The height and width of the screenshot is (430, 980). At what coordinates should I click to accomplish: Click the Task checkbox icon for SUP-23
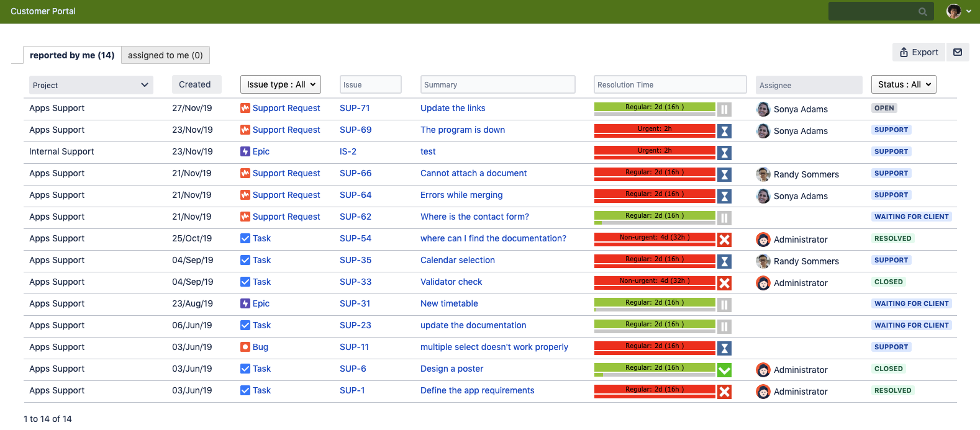point(245,325)
